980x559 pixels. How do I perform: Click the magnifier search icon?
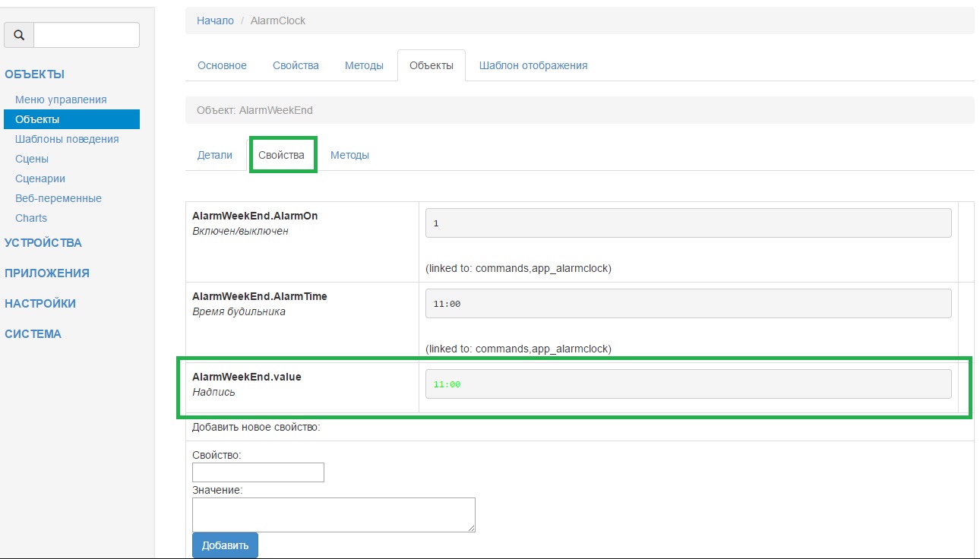click(19, 35)
